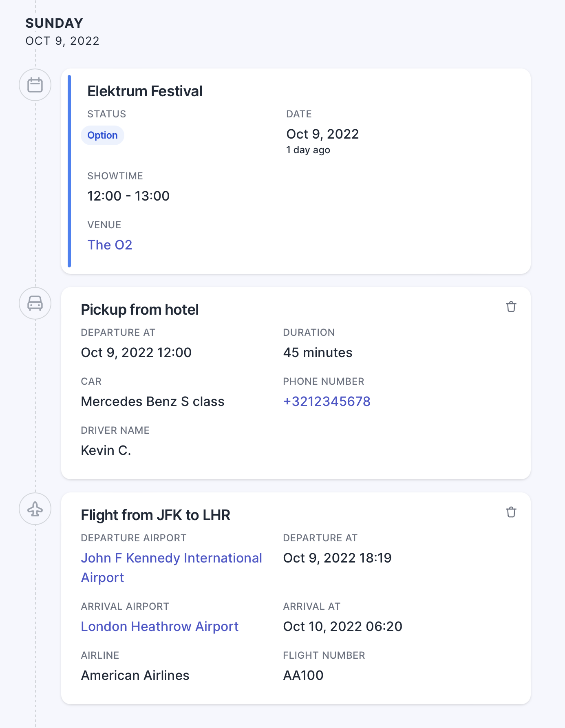The height and width of the screenshot is (728, 565).
Task: Click the Pickup from hotel heading
Action: pos(139,310)
